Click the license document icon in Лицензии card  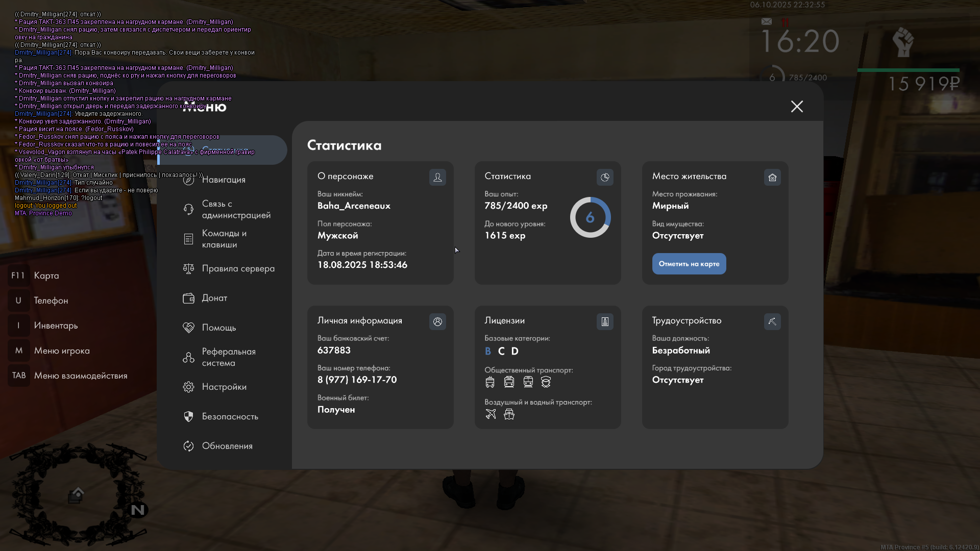coord(605,321)
